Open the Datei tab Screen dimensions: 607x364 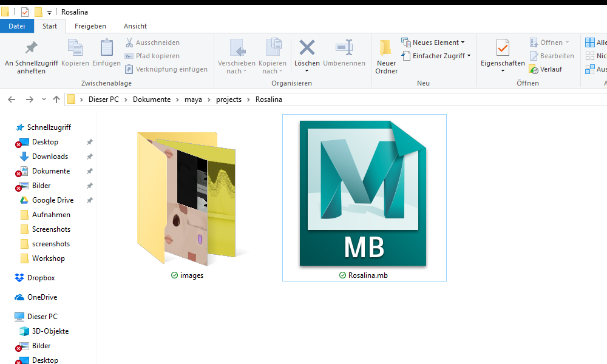click(16, 26)
